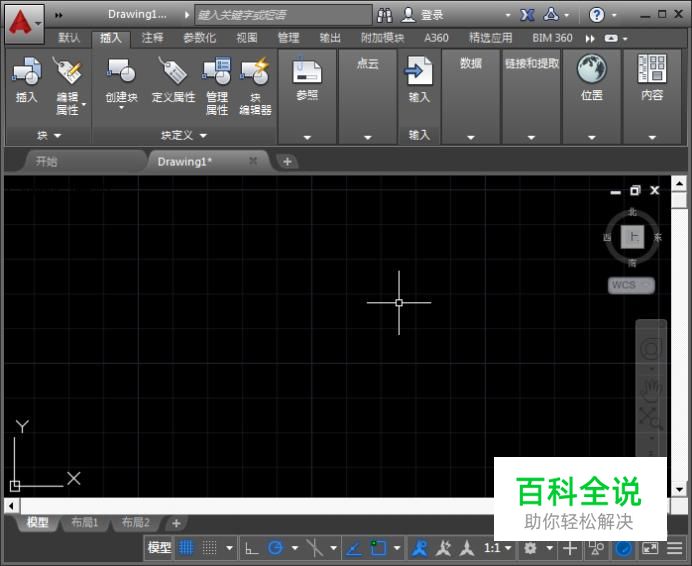Click the keyword search input field

[x=282, y=15]
